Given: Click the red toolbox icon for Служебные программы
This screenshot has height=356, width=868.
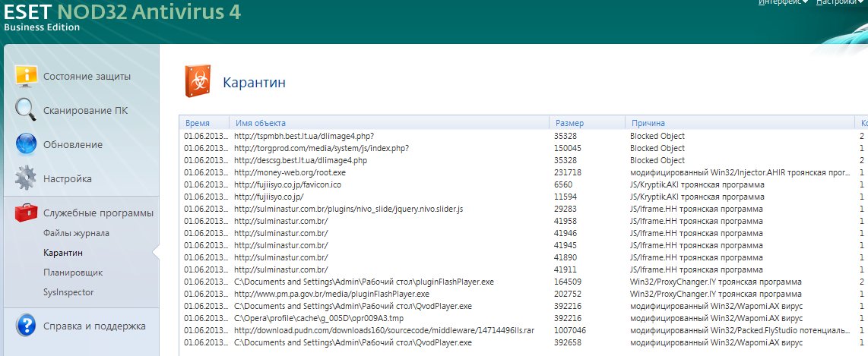Looking at the screenshot, I should pyautogui.click(x=26, y=213).
